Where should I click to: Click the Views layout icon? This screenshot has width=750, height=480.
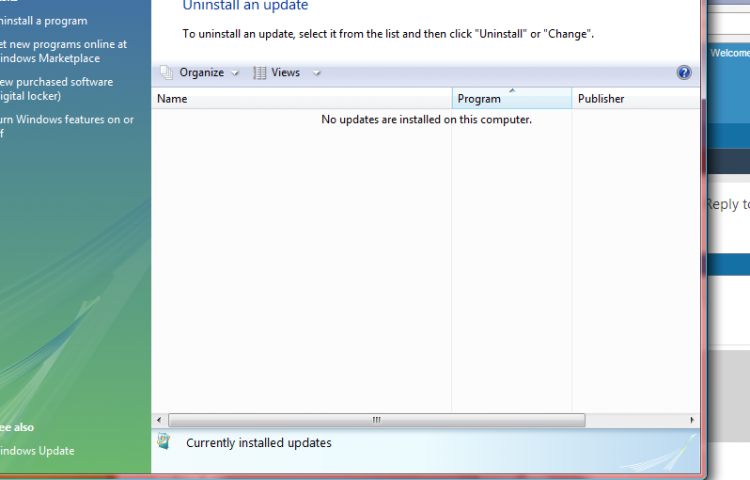(260, 73)
